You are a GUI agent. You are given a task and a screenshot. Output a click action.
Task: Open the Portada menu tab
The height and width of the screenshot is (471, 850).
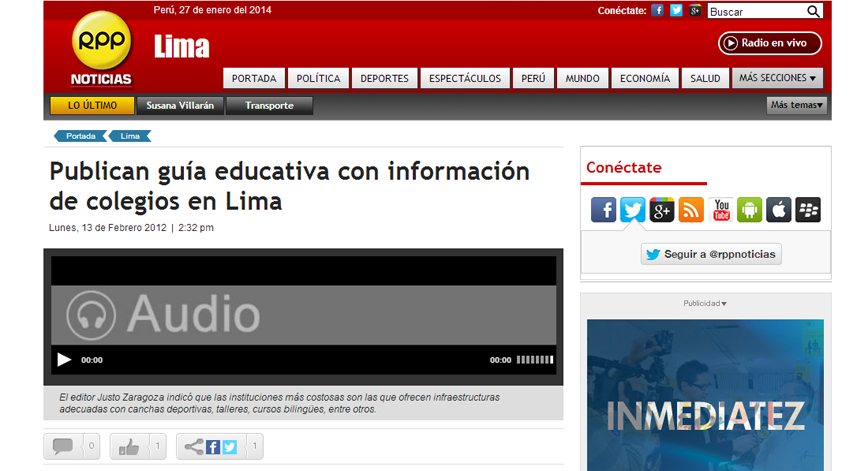click(x=254, y=79)
